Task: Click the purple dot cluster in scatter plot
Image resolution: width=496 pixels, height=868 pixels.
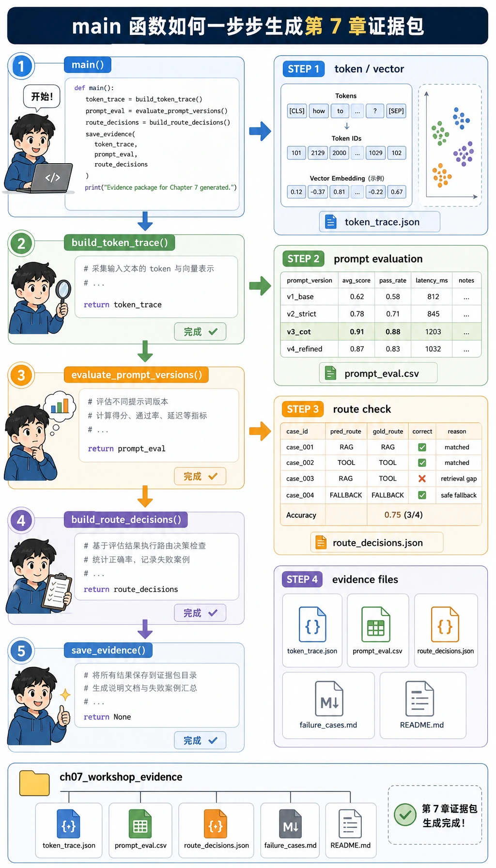Action: 464,154
